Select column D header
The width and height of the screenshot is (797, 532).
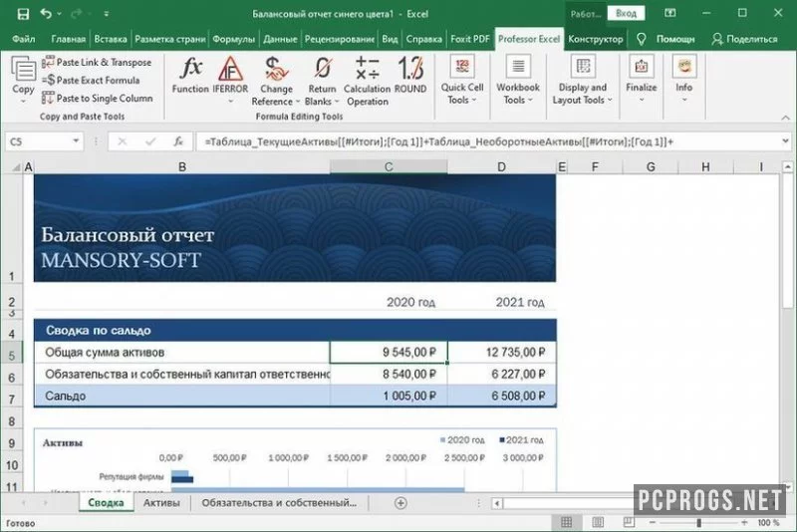(x=502, y=166)
